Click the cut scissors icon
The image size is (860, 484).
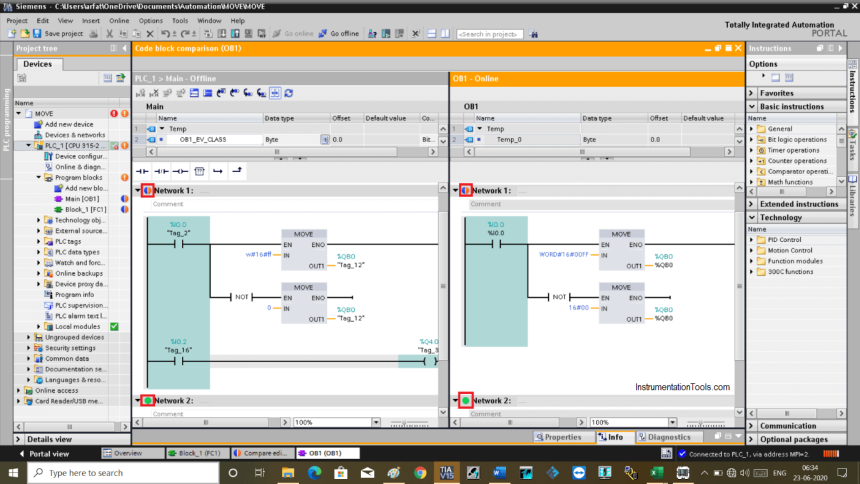(109, 33)
